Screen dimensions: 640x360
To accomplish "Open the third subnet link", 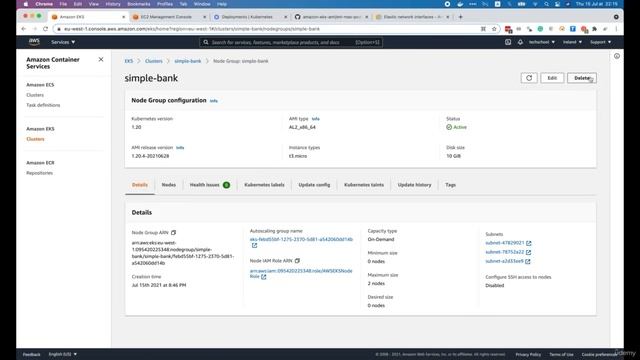I will tap(504, 261).
